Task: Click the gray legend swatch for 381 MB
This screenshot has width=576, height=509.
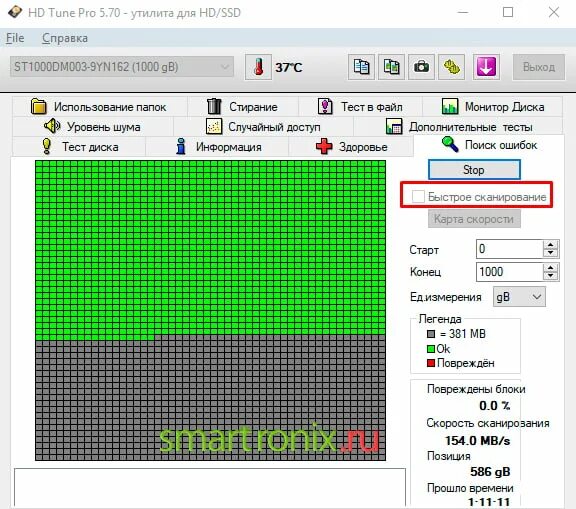Action: click(431, 334)
